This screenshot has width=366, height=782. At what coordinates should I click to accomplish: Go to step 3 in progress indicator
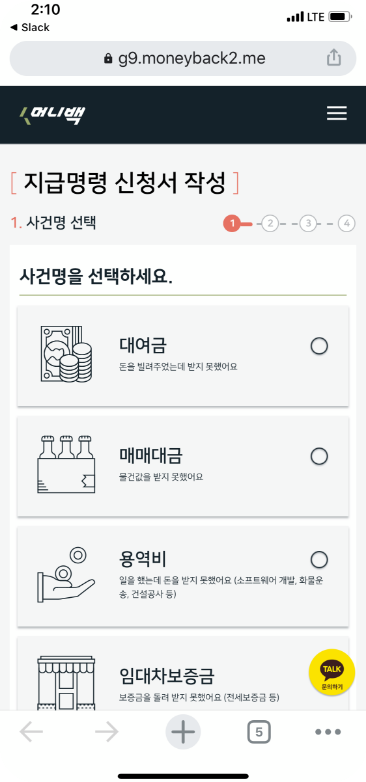click(x=308, y=223)
